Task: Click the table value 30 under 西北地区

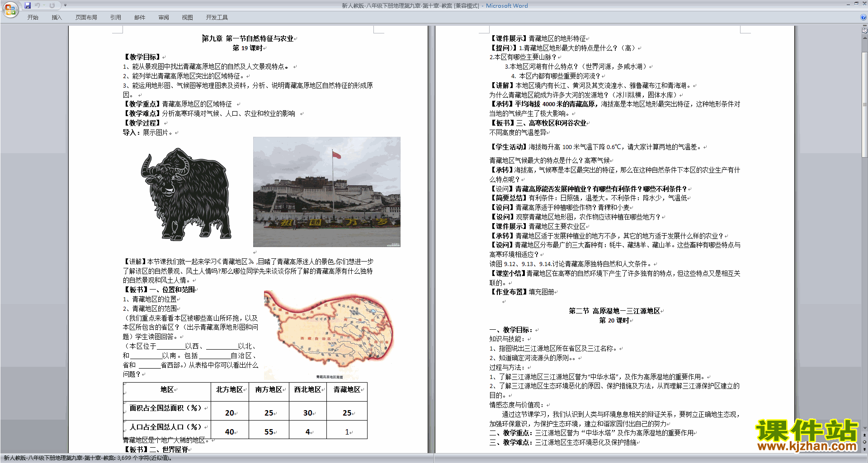Action: (x=308, y=413)
